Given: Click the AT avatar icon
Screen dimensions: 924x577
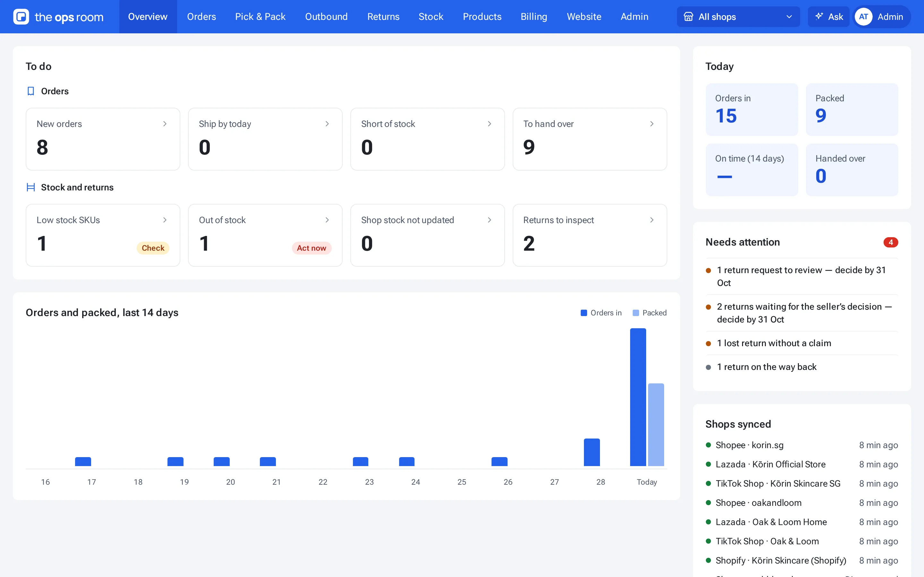Looking at the screenshot, I should click(863, 17).
